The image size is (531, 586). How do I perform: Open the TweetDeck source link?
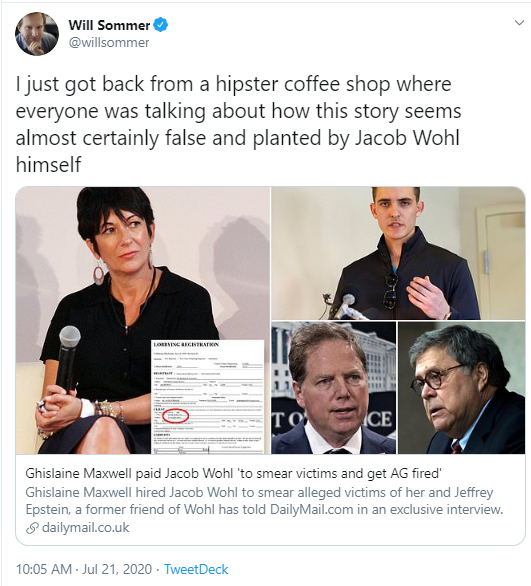point(196,569)
